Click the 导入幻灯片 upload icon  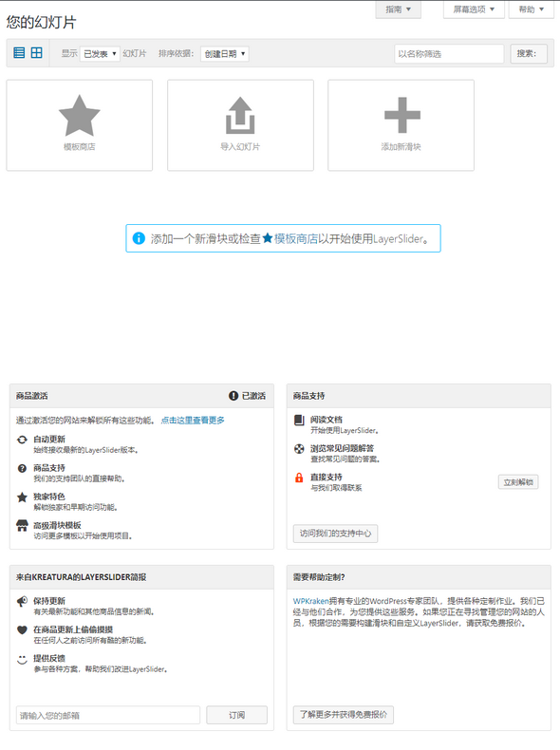coord(240,115)
